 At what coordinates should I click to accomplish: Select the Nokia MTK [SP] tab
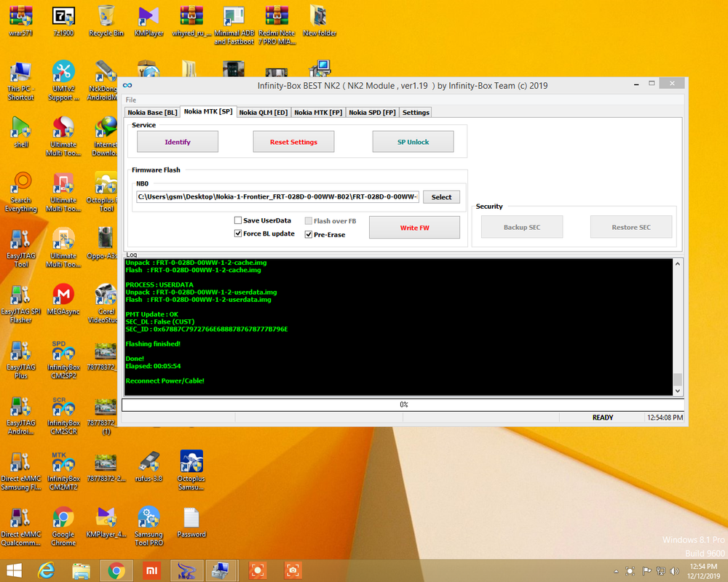208,111
